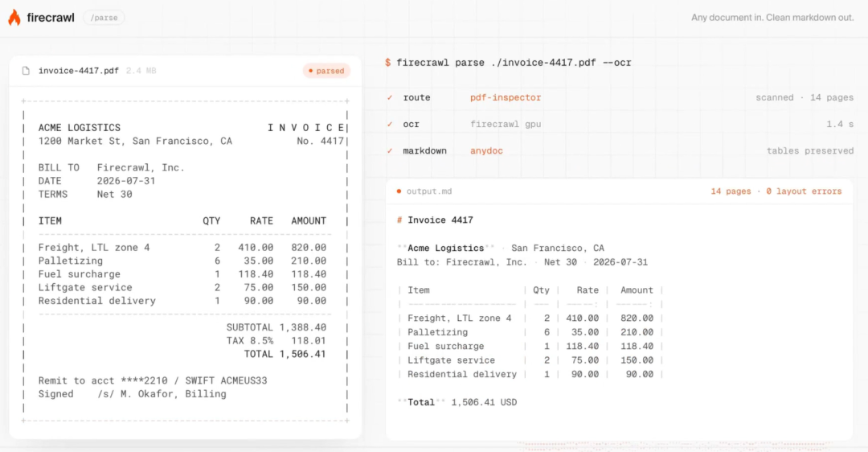This screenshot has height=452, width=868.
Task: Select the invoice-4417.pdf file name
Action: [79, 71]
